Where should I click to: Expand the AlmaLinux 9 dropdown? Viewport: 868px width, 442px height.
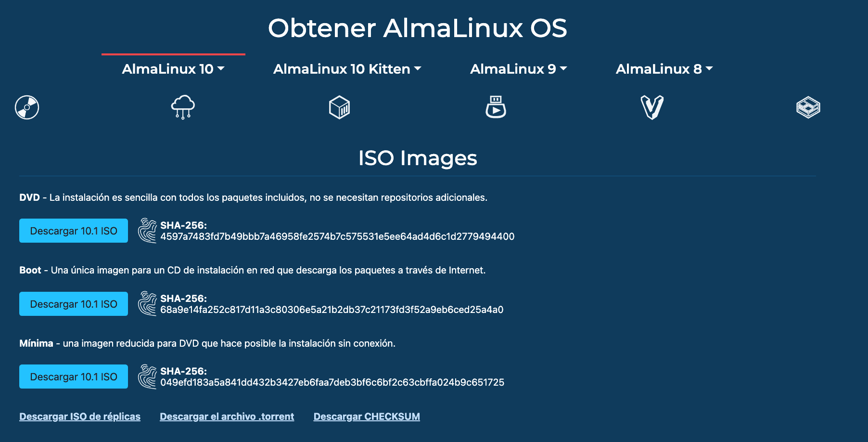pos(519,69)
